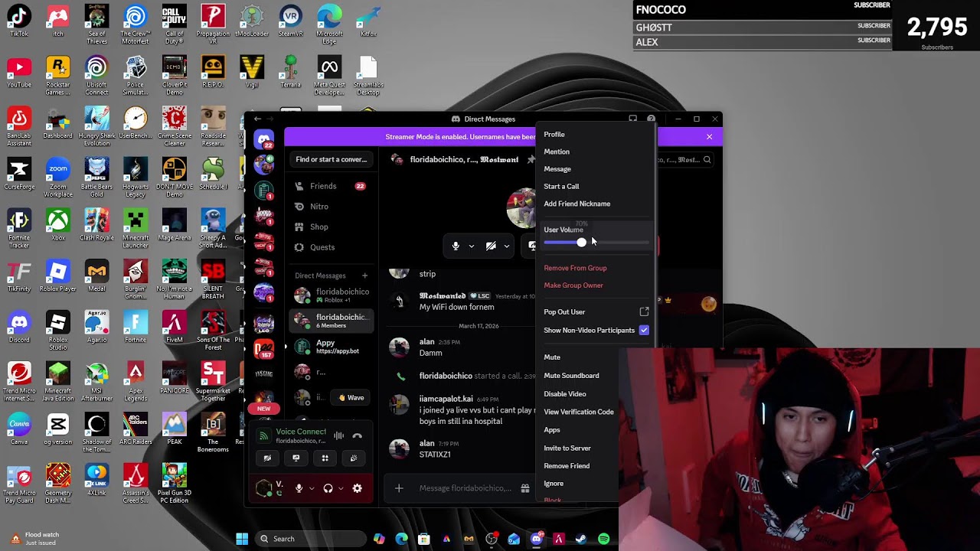Toggle microphone mute in call controls

click(x=456, y=246)
